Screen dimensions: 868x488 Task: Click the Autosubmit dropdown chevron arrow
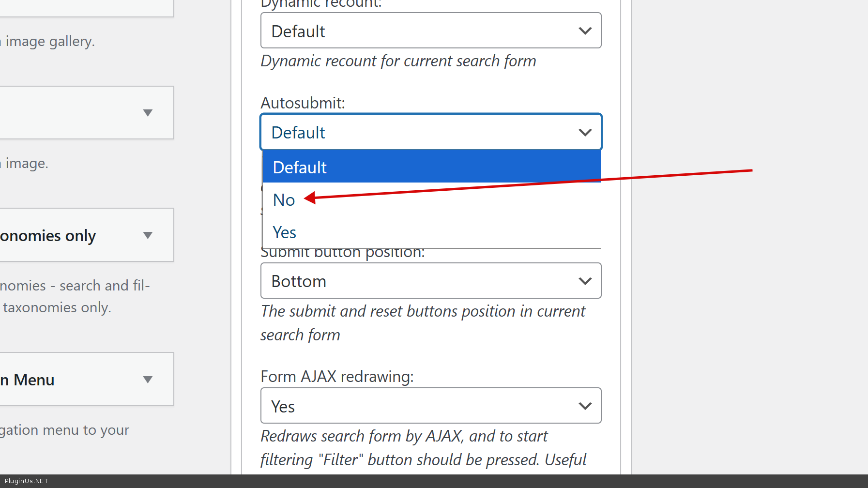[x=585, y=132]
